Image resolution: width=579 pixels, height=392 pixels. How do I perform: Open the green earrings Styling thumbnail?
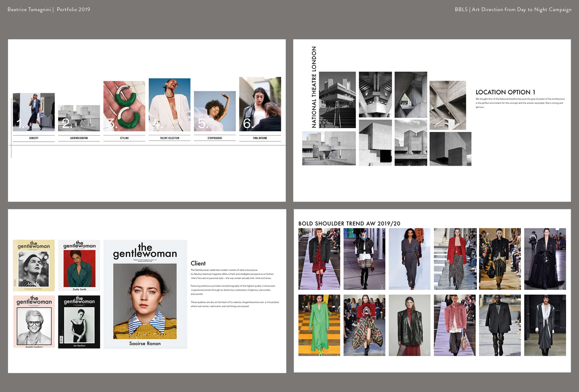(124, 106)
